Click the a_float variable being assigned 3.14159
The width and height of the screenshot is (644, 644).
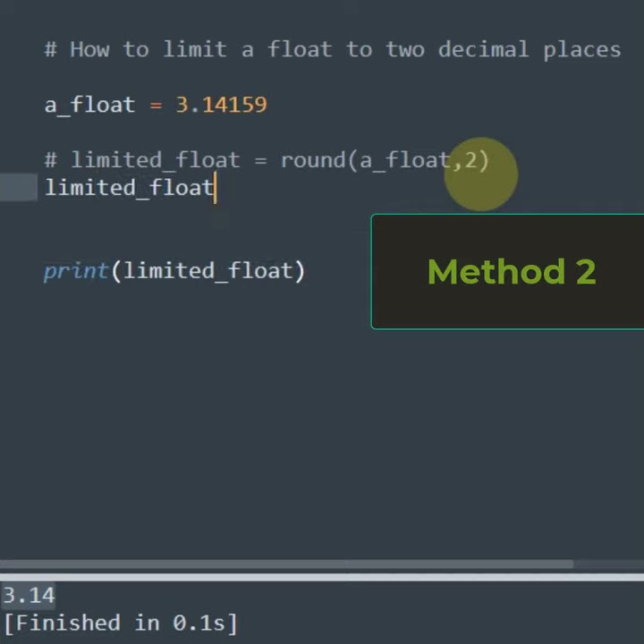pyautogui.click(x=89, y=105)
